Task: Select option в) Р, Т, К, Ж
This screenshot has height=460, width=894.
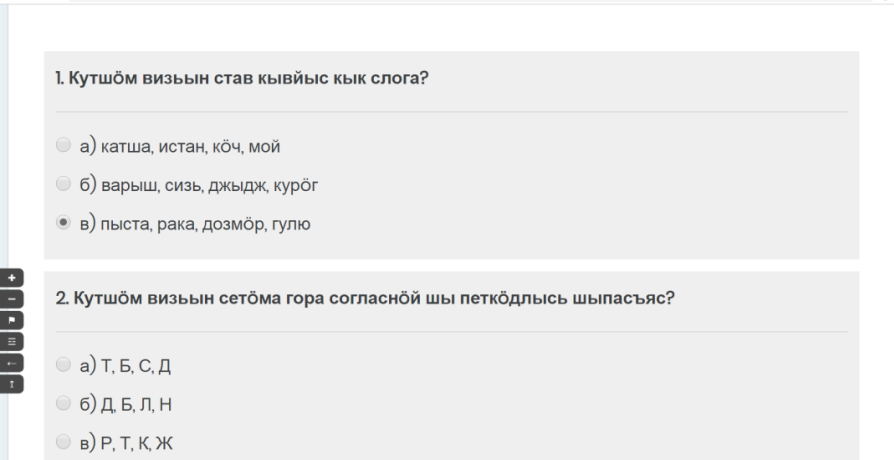Action: [x=63, y=439]
